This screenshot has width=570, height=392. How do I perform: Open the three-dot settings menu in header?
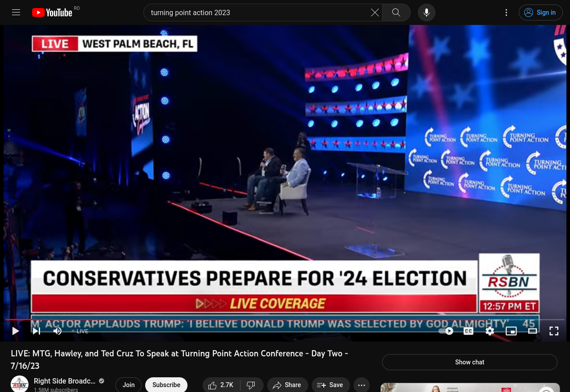506,12
